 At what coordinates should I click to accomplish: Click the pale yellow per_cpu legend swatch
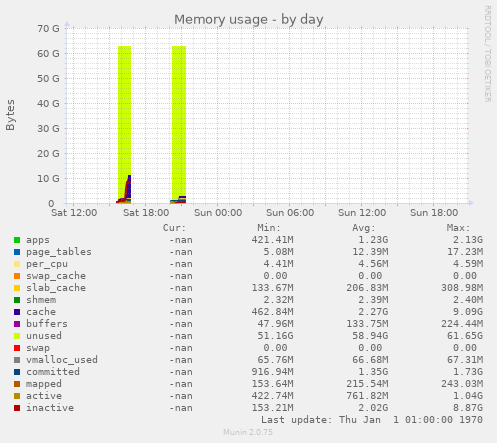pyautogui.click(x=17, y=264)
